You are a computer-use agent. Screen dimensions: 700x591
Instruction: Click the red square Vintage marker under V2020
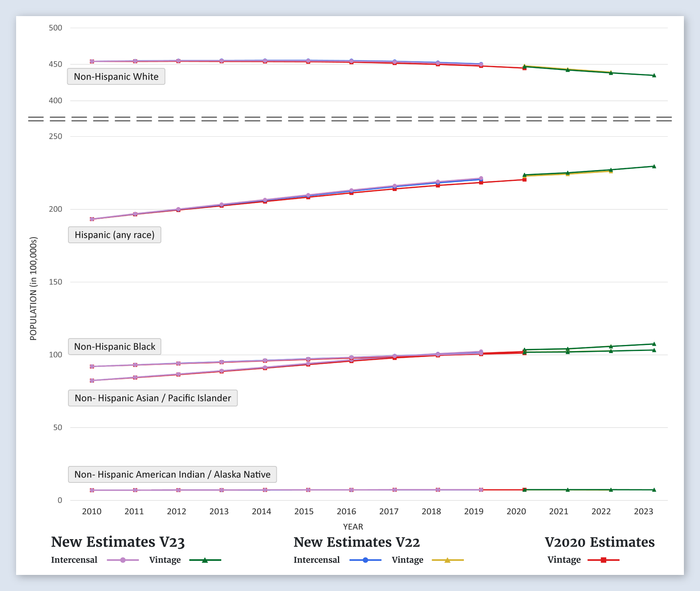tap(603, 560)
